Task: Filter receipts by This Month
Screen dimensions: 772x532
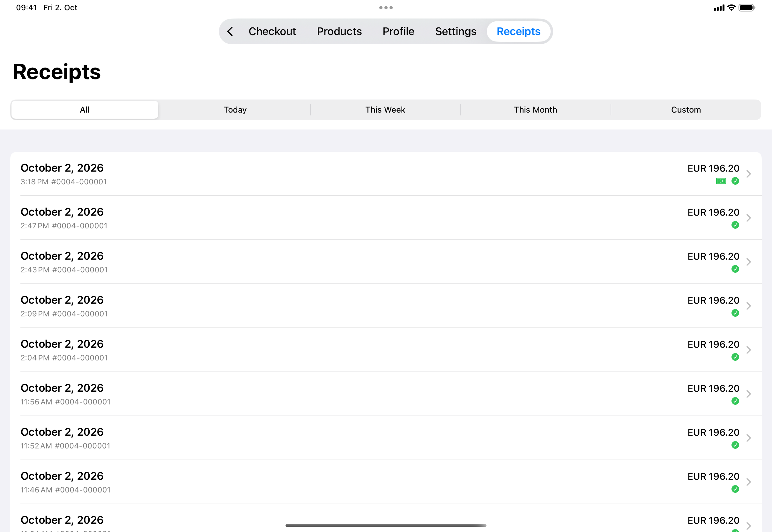Action: (x=535, y=110)
